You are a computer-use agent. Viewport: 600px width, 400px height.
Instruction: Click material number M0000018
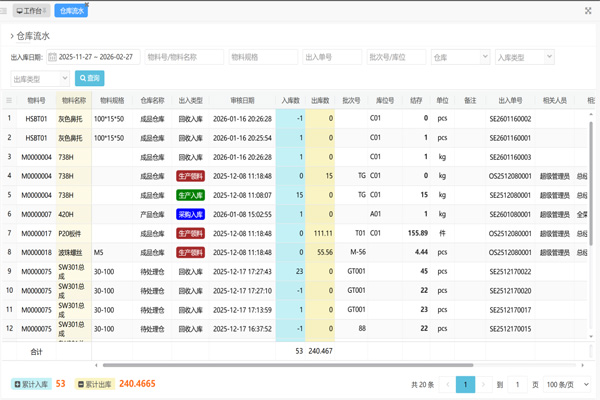(x=36, y=253)
